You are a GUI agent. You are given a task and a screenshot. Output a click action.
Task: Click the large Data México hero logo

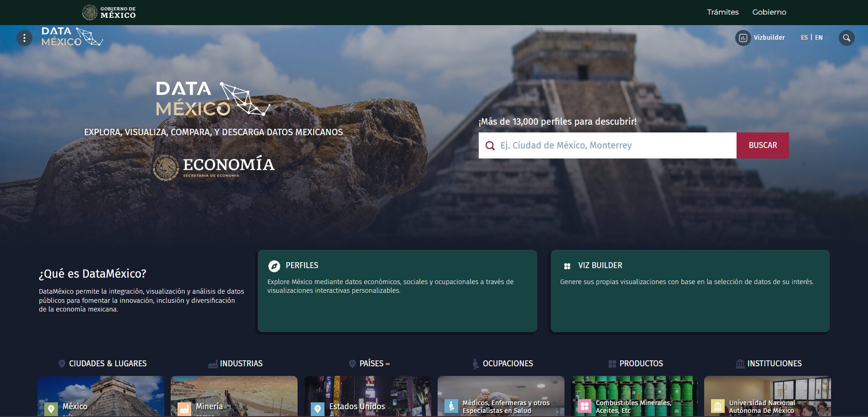213,99
